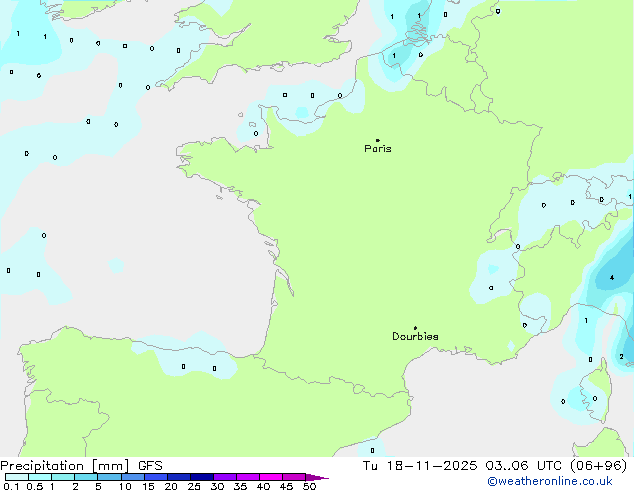This screenshot has height=490, width=634.
Task: Select the 20–25 mm legend color swatch
Action: (x=179, y=477)
